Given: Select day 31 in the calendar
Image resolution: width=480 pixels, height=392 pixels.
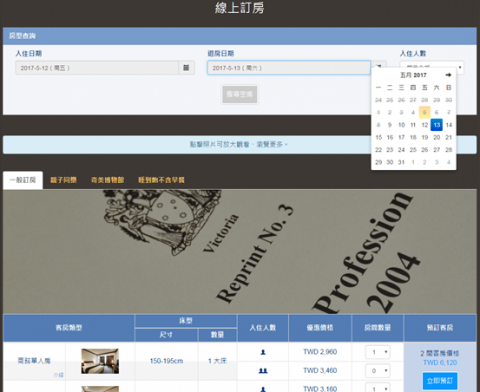Looking at the screenshot, I should pyautogui.click(x=401, y=162).
